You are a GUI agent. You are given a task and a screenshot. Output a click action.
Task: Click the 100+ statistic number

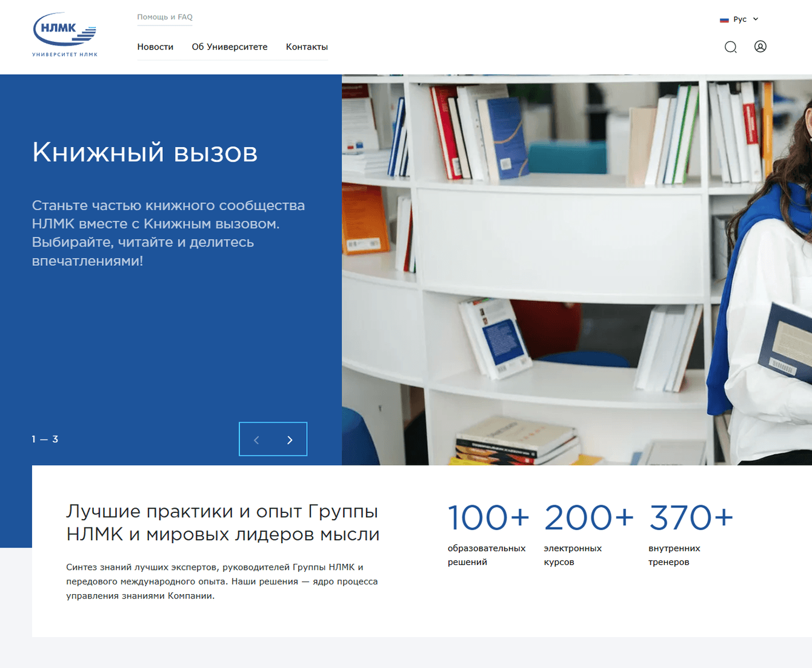(x=488, y=517)
